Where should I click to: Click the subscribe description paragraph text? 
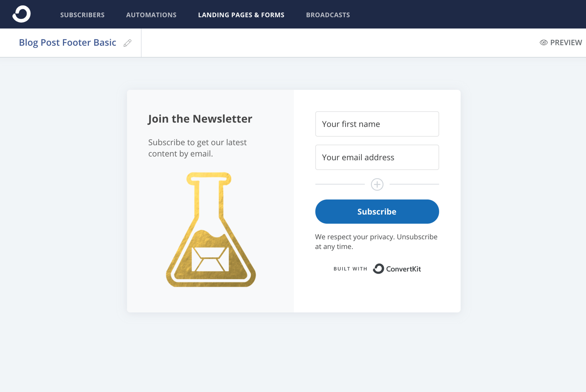(x=197, y=148)
